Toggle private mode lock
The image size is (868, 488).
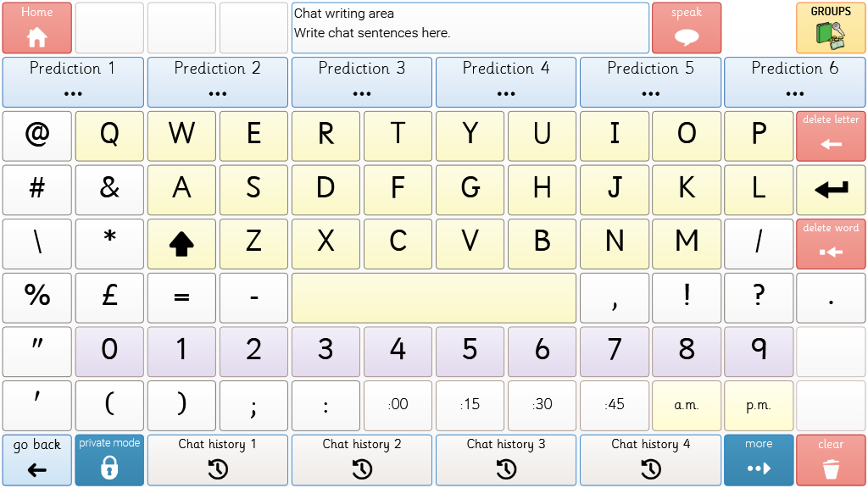pos(109,460)
